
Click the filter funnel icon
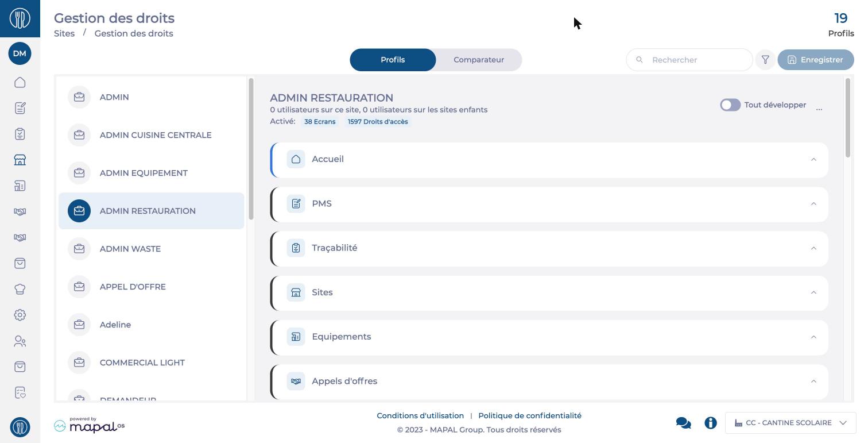[x=765, y=60]
